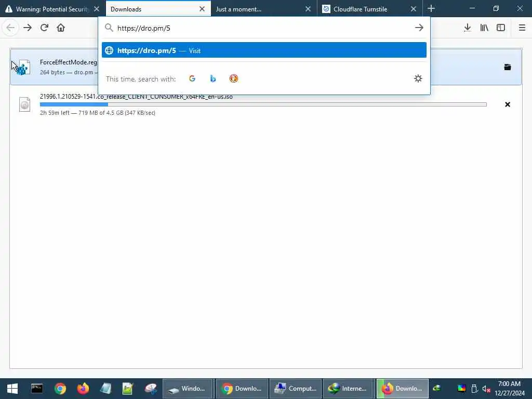The height and width of the screenshot is (399, 532).
Task: Click the ForceEffectMode.reg file name
Action: coord(68,62)
